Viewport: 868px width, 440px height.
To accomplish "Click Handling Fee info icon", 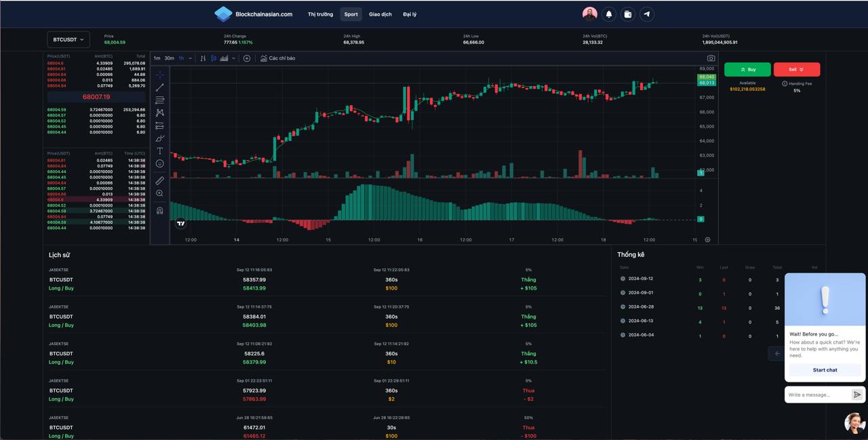I will tap(785, 83).
